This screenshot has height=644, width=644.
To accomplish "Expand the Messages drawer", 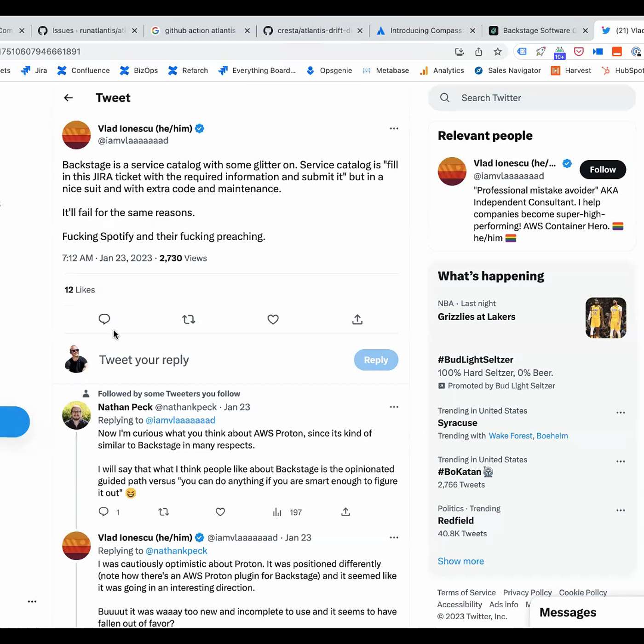I will point(587,612).
